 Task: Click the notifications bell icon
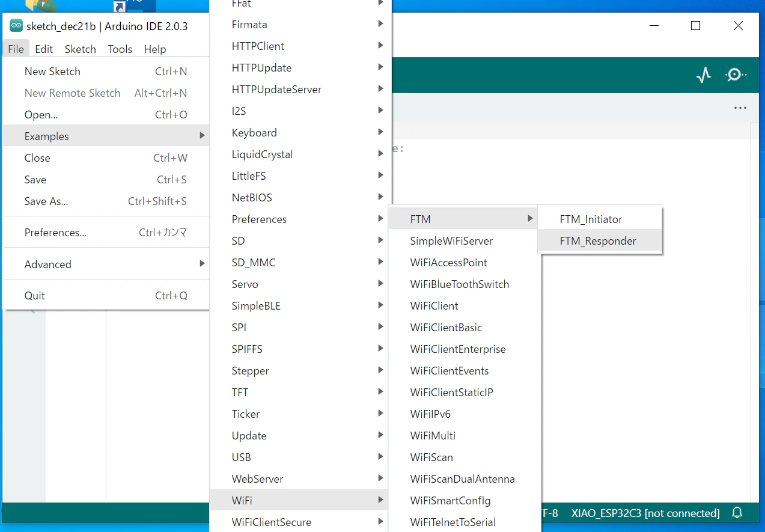(737, 513)
